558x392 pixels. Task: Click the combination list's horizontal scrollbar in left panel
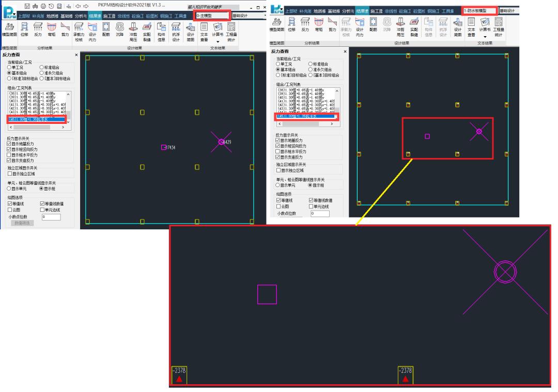pos(37,127)
